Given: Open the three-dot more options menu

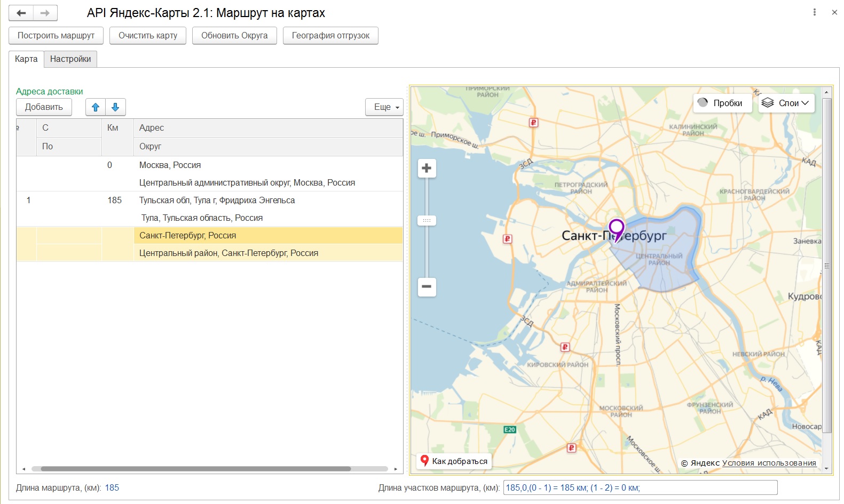Looking at the screenshot, I should tap(815, 12).
